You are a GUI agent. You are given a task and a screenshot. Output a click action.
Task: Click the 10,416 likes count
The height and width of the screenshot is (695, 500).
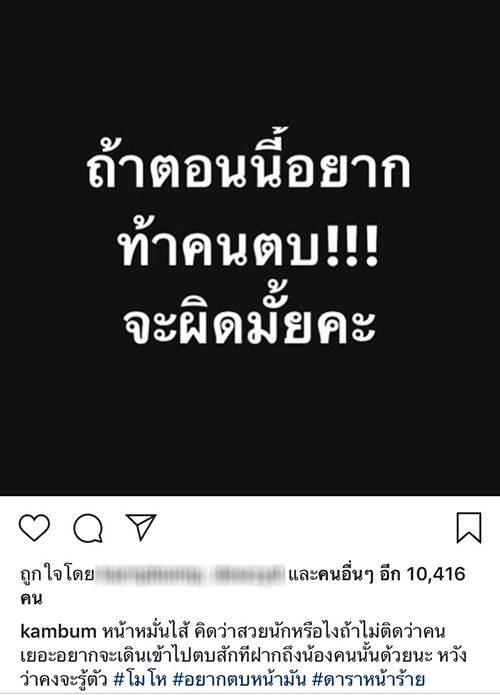pyautogui.click(x=436, y=574)
